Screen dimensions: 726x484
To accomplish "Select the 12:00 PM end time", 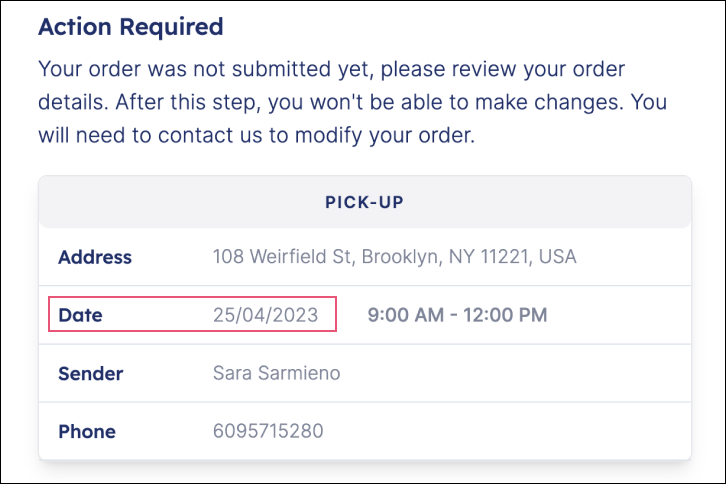I will click(505, 315).
